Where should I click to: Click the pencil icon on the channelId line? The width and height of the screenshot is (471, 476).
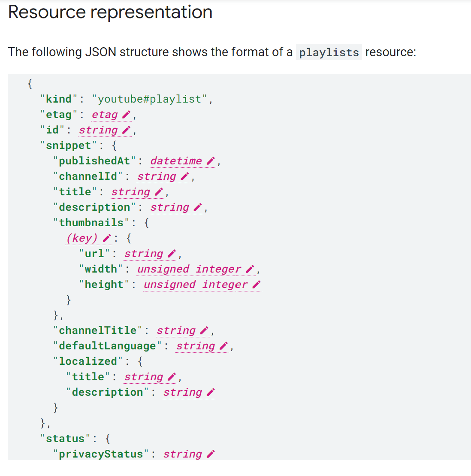pos(184,176)
